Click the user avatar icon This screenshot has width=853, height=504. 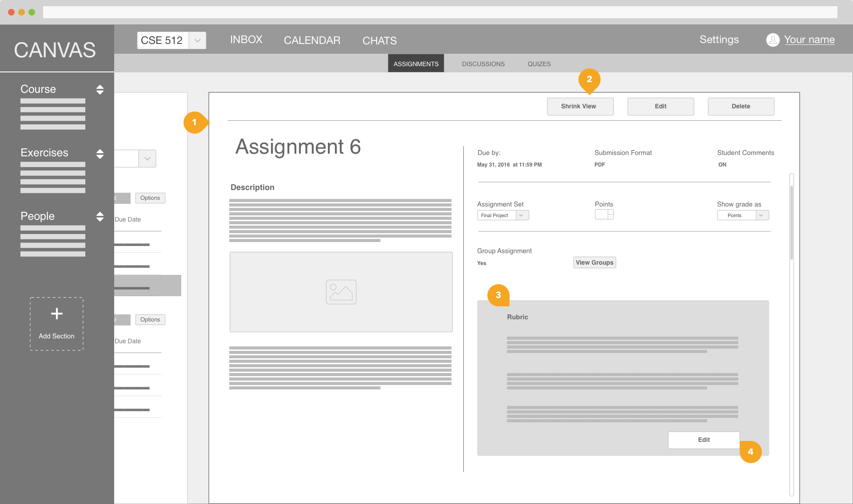773,40
